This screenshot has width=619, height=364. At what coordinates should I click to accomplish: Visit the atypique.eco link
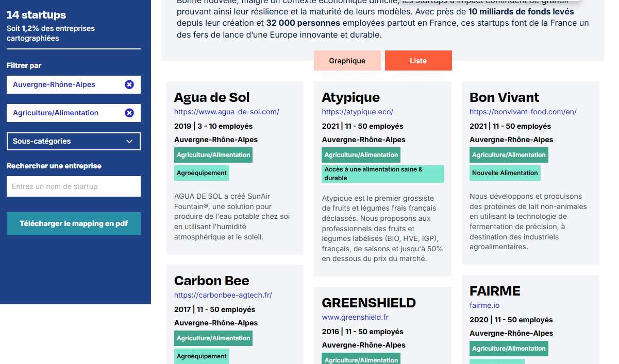pos(357,112)
